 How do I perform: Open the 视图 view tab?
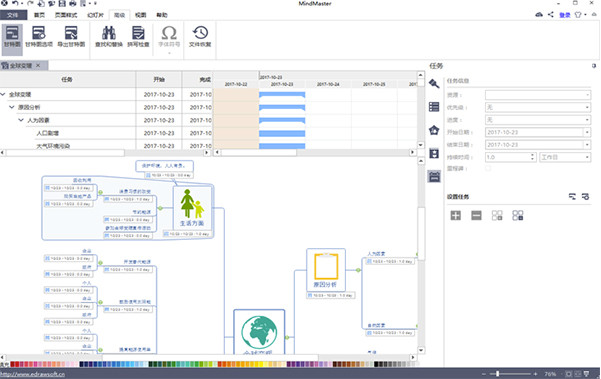coord(141,15)
